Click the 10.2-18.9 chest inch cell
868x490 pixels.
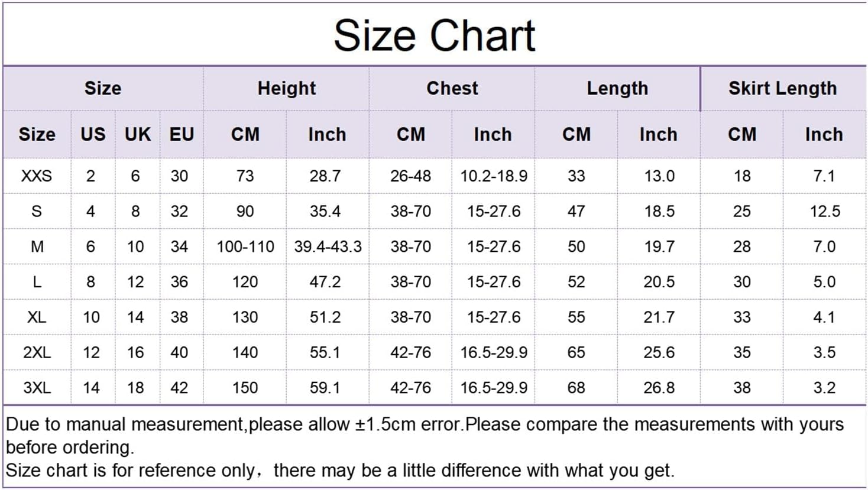point(494,176)
